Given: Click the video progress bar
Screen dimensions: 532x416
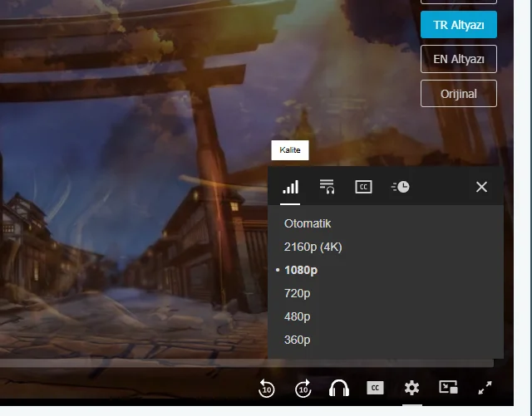Looking at the screenshot, I should click(247, 363).
